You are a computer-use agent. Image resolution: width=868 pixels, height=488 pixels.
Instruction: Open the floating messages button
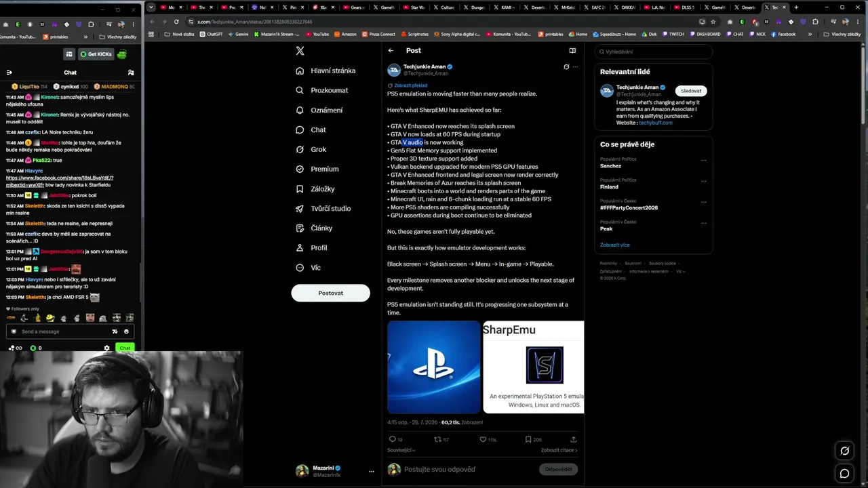click(844, 474)
